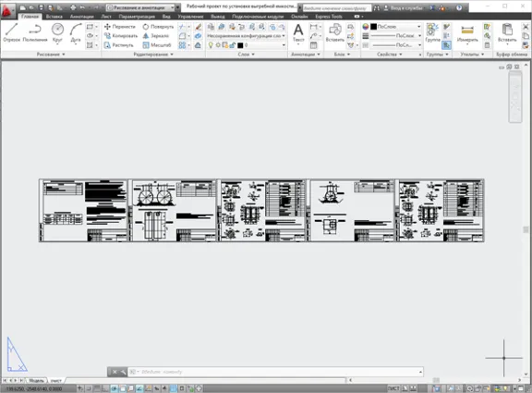Open the Измерить measure utility
The image size is (532, 393).
[467, 33]
